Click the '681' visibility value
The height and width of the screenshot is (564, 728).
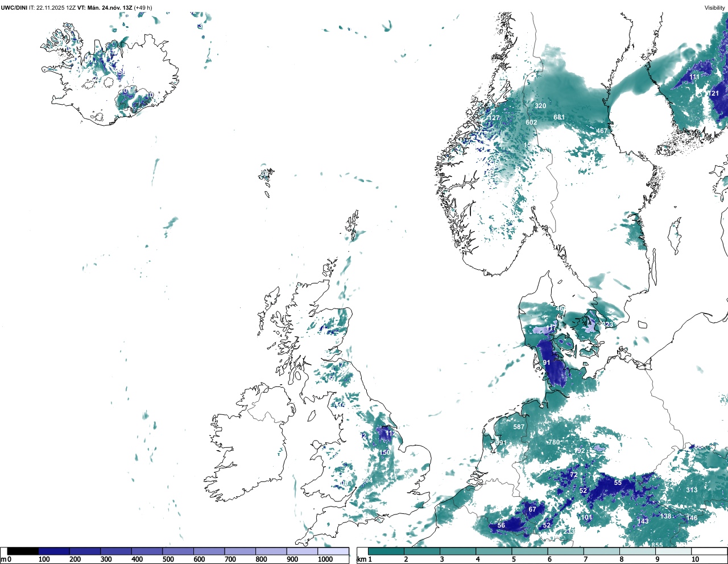coord(559,117)
